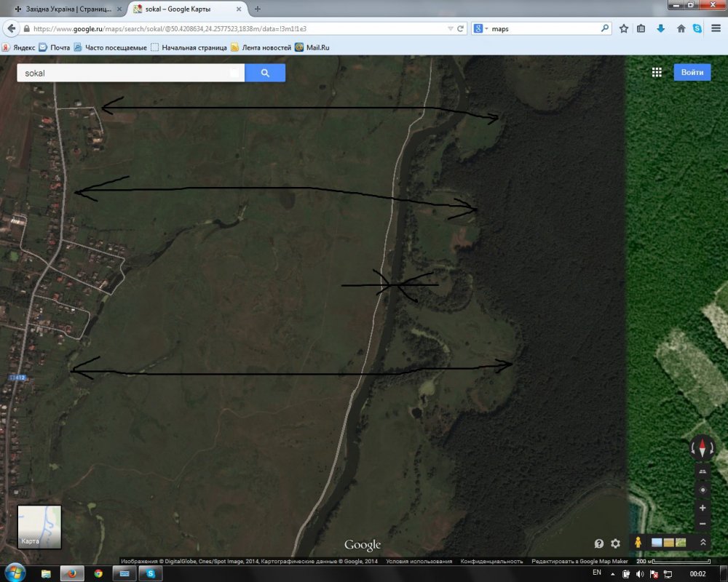Show my location on the map

pos(702,490)
